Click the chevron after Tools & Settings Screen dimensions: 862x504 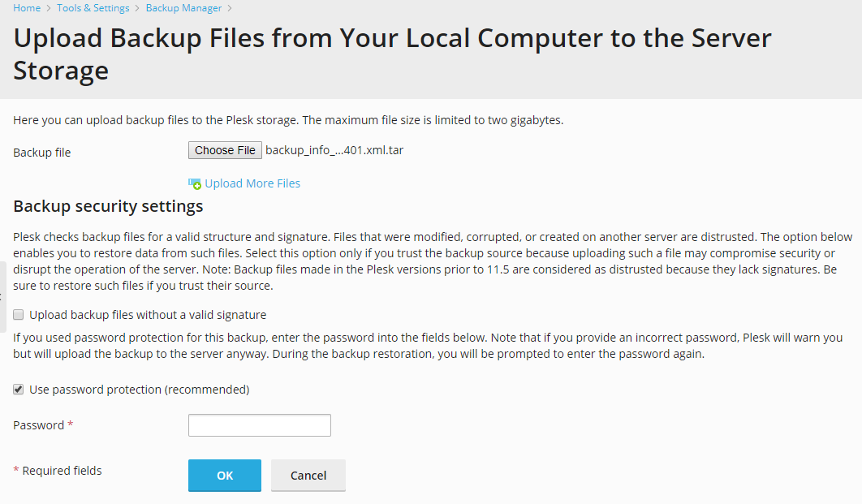pos(138,8)
